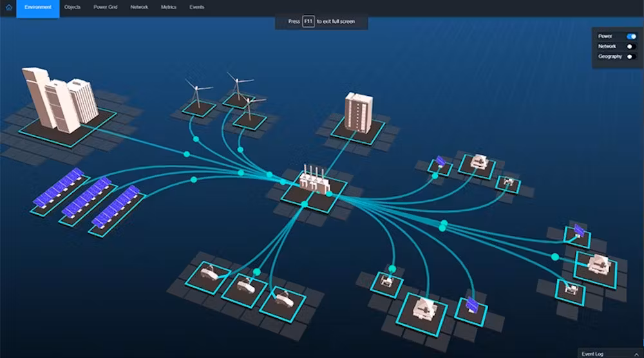Screen dimensions: 644x358
Task: Click the "Geography" layer label
Action: coord(610,56)
